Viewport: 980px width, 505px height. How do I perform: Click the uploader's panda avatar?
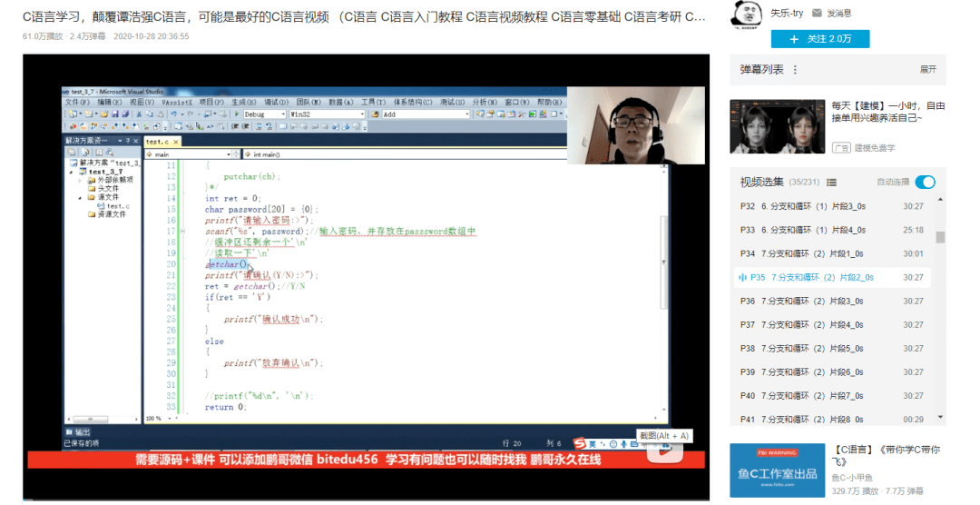(x=747, y=14)
